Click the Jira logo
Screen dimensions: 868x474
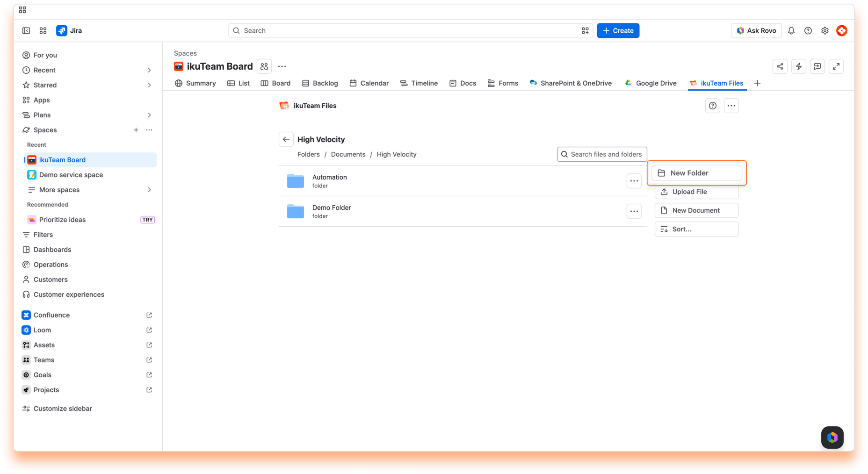click(69, 31)
